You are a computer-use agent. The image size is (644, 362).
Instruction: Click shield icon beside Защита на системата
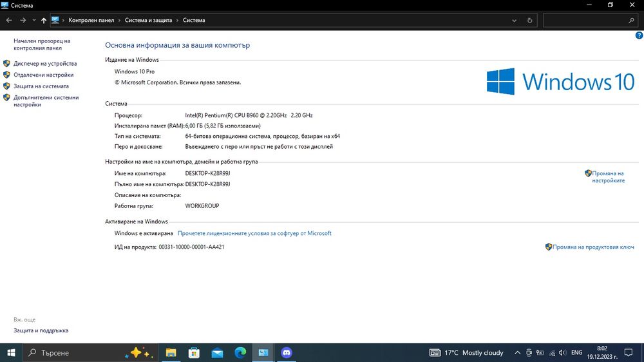point(6,86)
